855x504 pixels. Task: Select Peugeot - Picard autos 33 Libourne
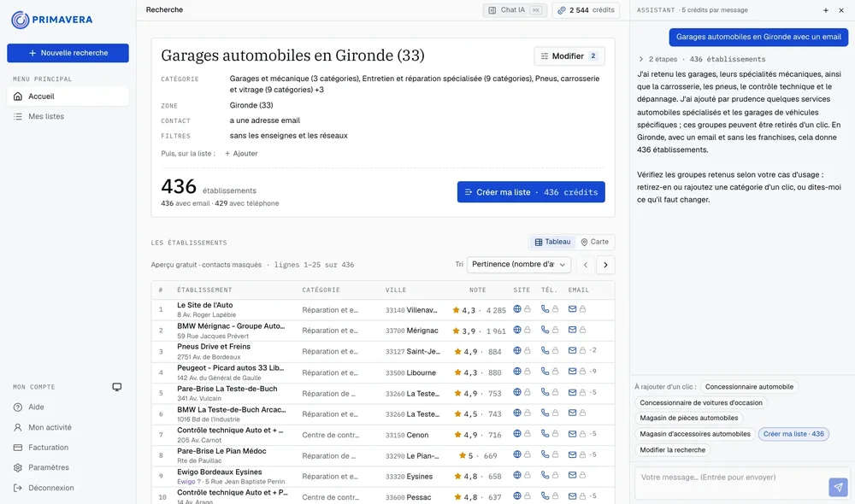(231, 368)
